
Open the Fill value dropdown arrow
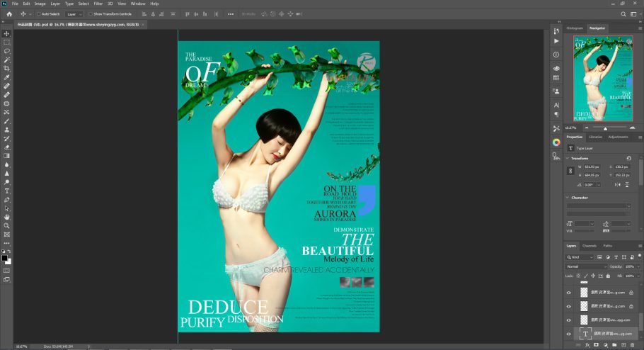click(638, 276)
